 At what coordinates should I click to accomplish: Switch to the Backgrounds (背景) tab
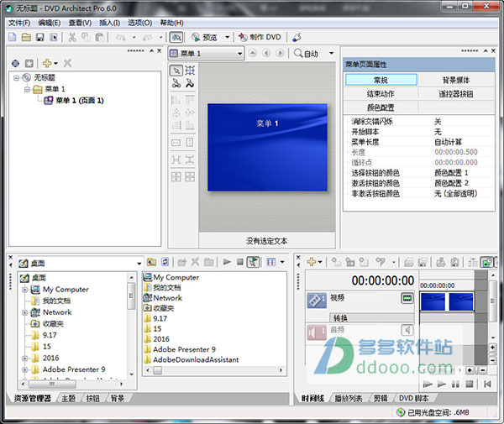click(x=118, y=399)
